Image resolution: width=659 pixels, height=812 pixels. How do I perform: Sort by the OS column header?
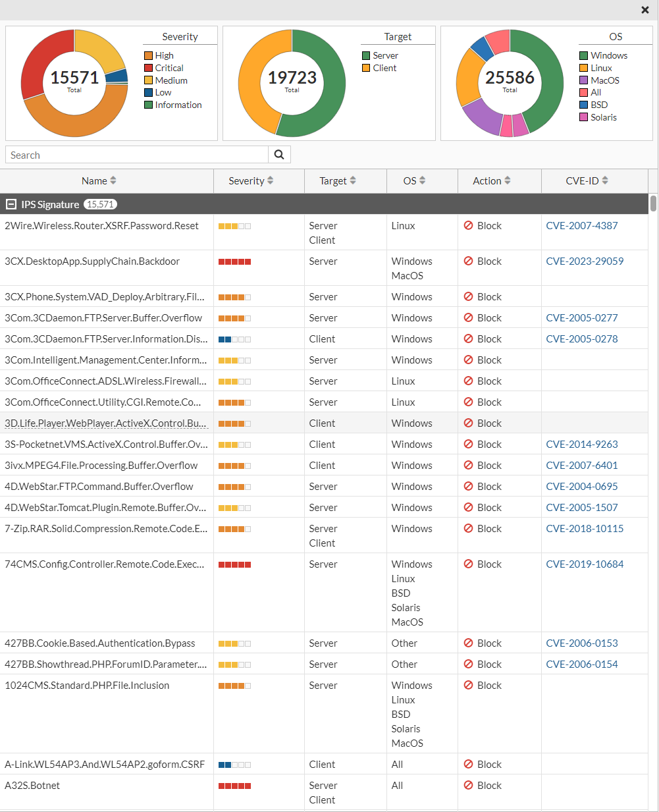[421, 180]
